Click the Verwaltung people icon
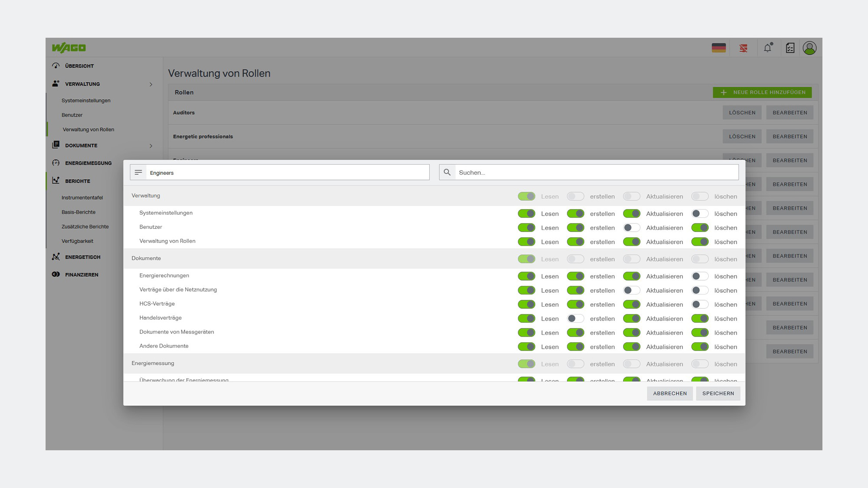Image resolution: width=868 pixels, height=488 pixels. point(56,84)
